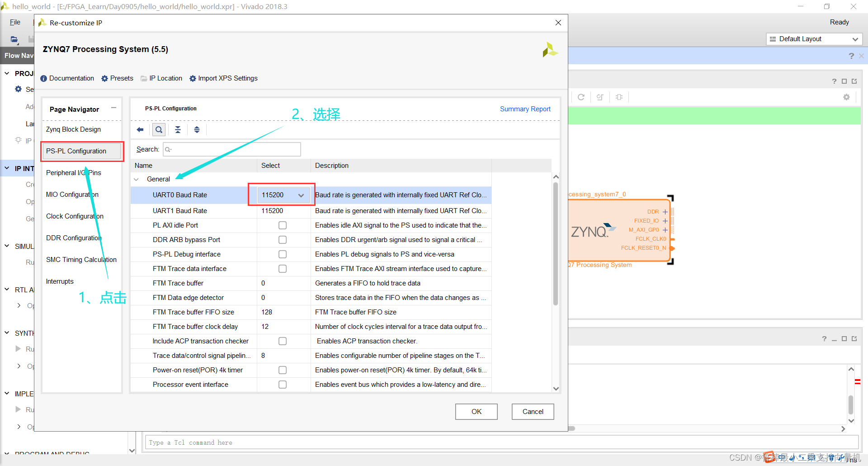
Task: Open DDR Configuration page
Action: 74,238
